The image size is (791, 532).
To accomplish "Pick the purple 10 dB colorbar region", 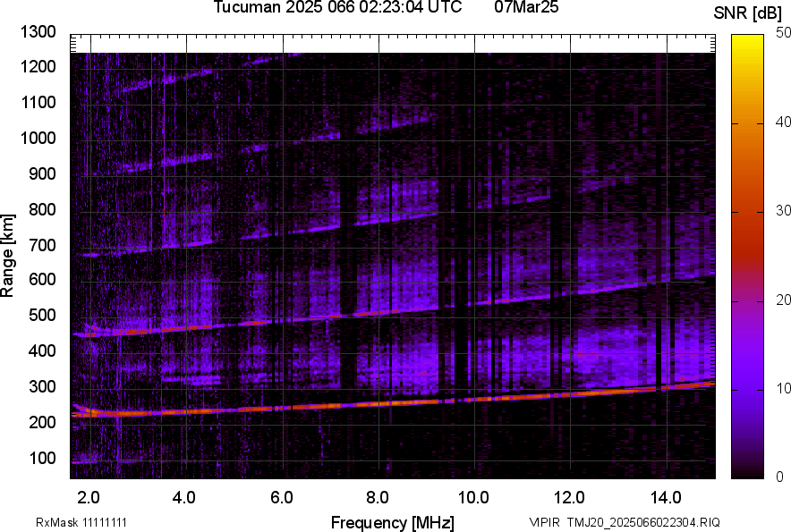I will [747, 389].
